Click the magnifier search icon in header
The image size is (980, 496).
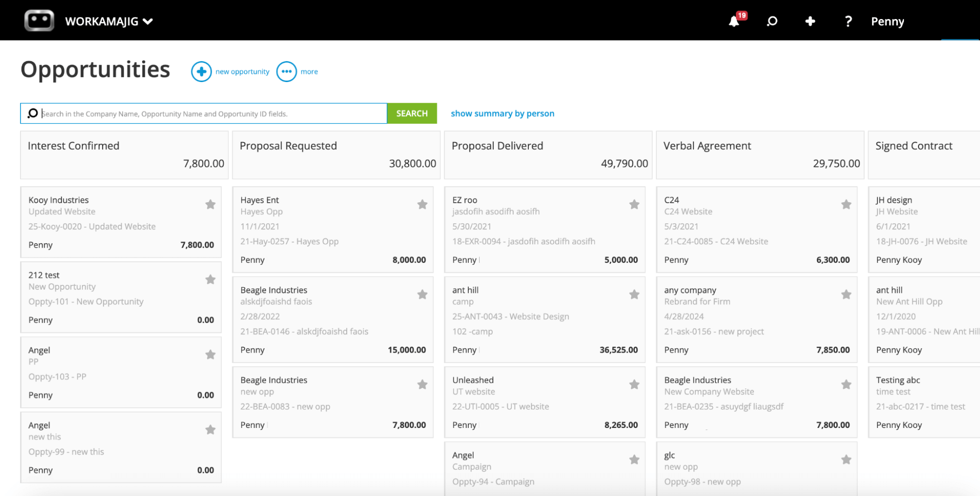point(772,21)
